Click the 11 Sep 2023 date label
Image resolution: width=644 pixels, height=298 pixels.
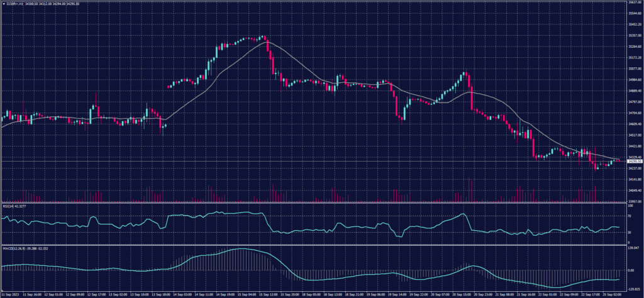coord(11,294)
